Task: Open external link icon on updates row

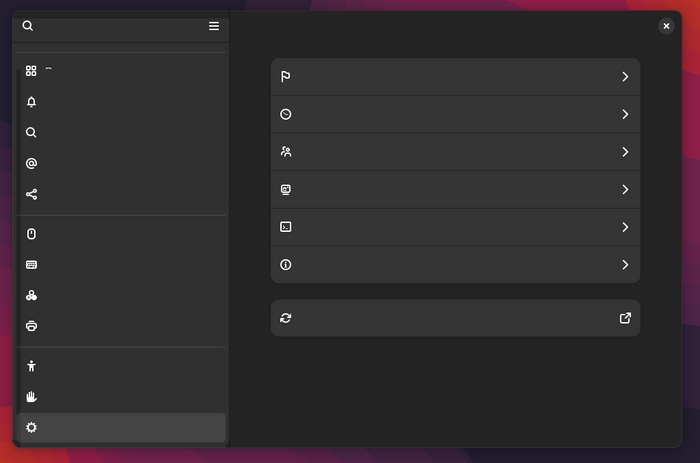Action: coord(625,318)
